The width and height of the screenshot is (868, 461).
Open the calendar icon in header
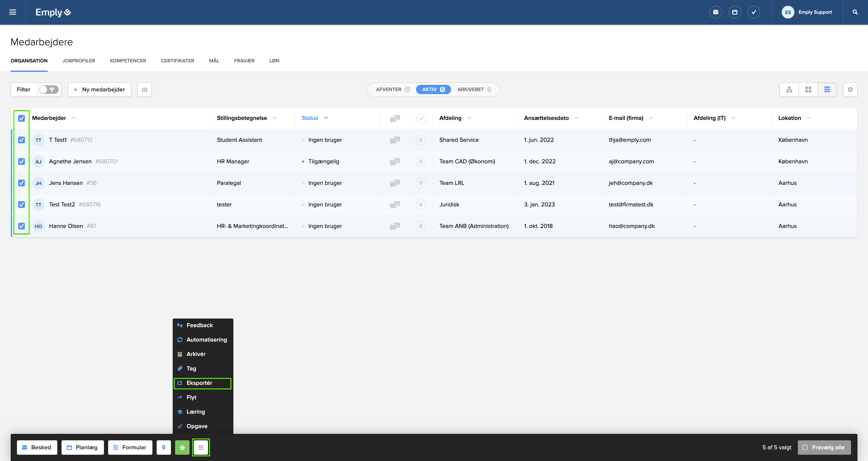735,12
